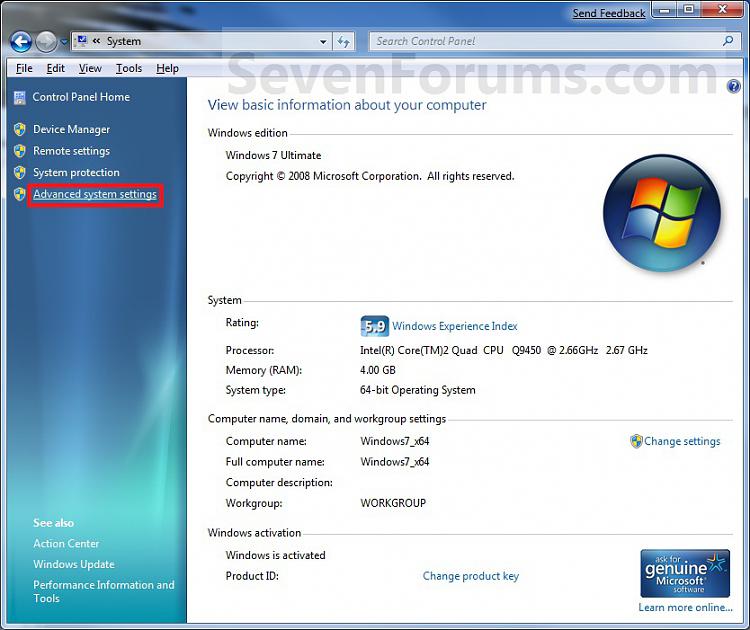
Task: Click the address bar refresh button
Action: pyautogui.click(x=343, y=42)
